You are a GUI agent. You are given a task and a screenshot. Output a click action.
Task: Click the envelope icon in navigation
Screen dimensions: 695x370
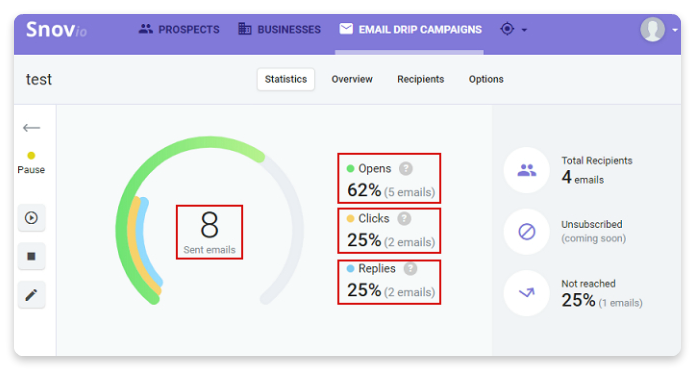point(346,29)
